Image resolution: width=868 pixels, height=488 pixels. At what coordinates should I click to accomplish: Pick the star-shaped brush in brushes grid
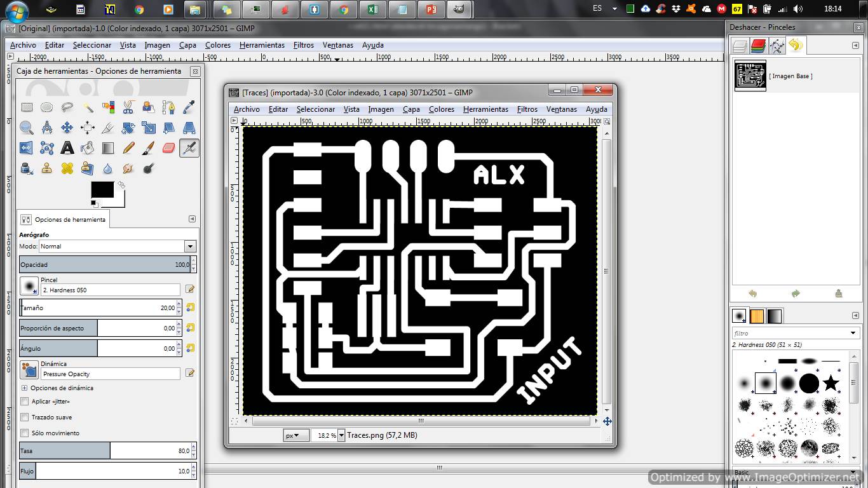831,383
